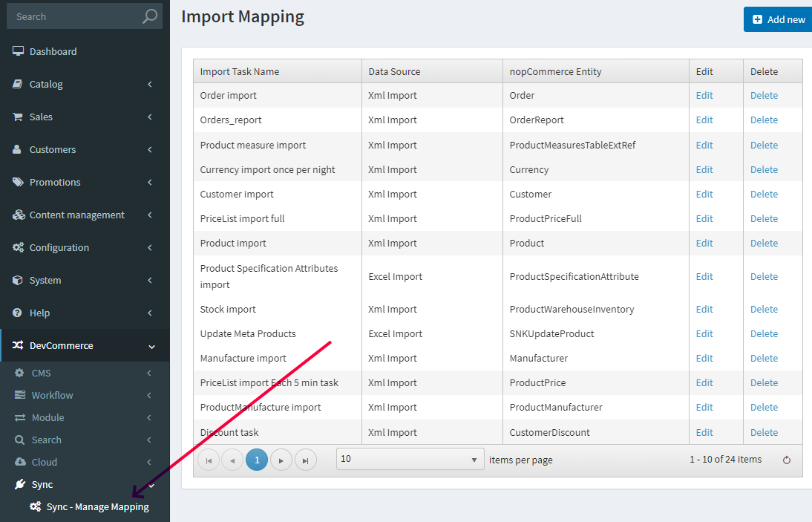Screen dimensions: 812x522
Task: Open the Help menu item
Action: tap(85, 313)
